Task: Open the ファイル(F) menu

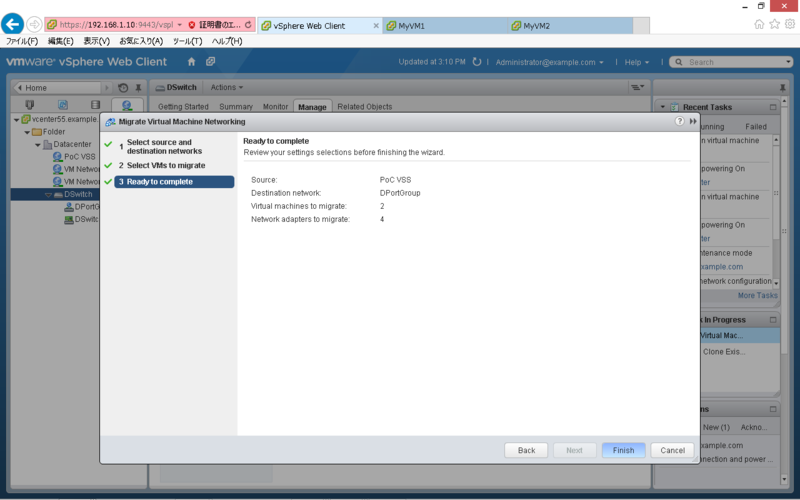Action: tap(22, 41)
